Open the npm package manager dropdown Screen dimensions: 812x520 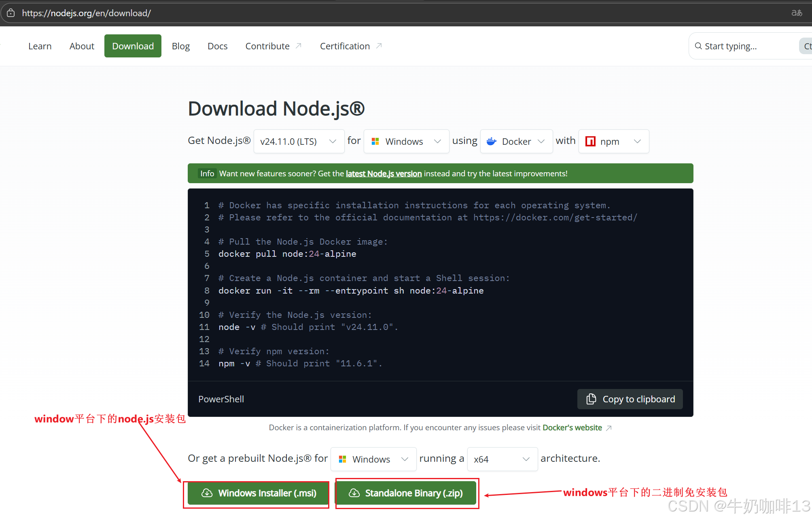(x=613, y=142)
